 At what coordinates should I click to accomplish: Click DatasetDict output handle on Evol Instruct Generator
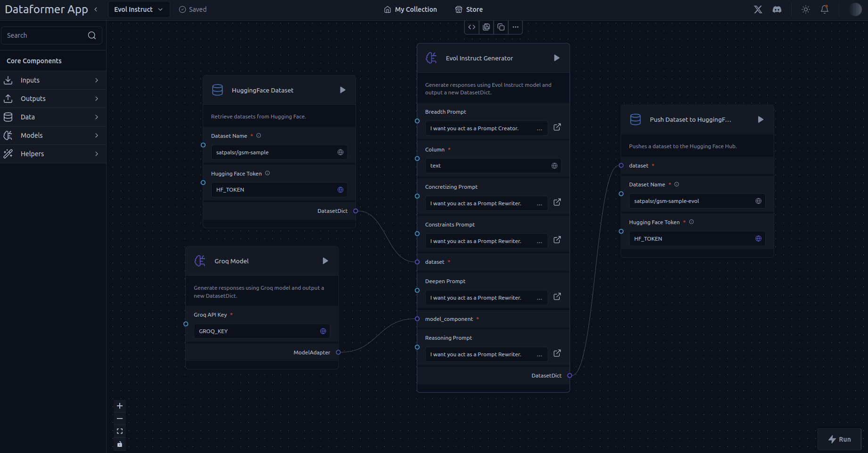570,376
